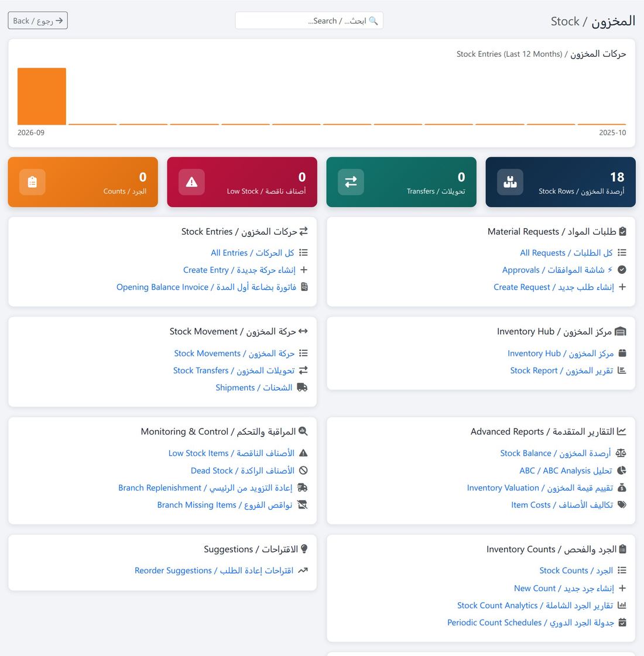
Task: Open All Entries link
Action: 252,253
